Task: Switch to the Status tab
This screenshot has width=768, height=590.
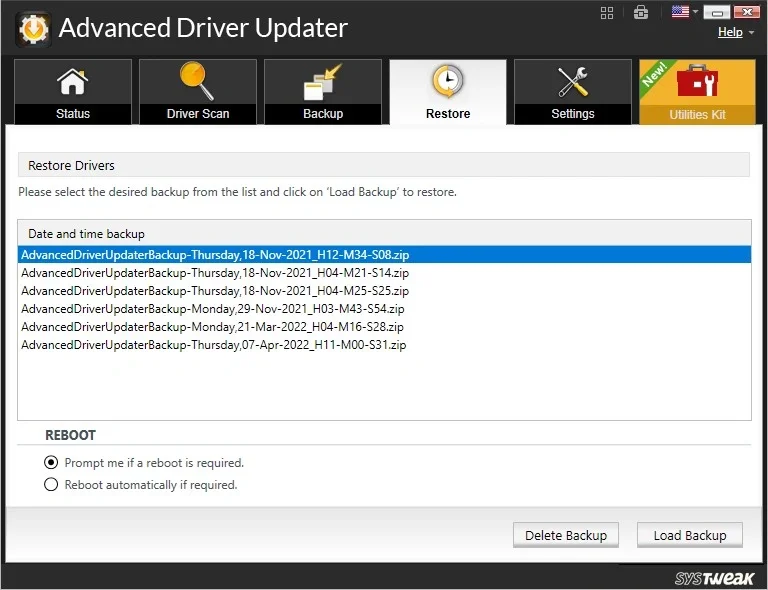Action: click(73, 92)
